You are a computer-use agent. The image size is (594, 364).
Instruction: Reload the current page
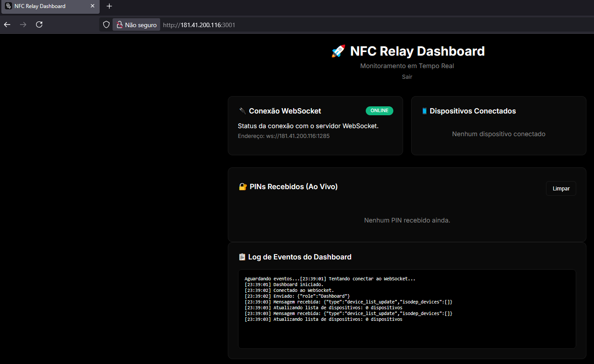pos(39,25)
